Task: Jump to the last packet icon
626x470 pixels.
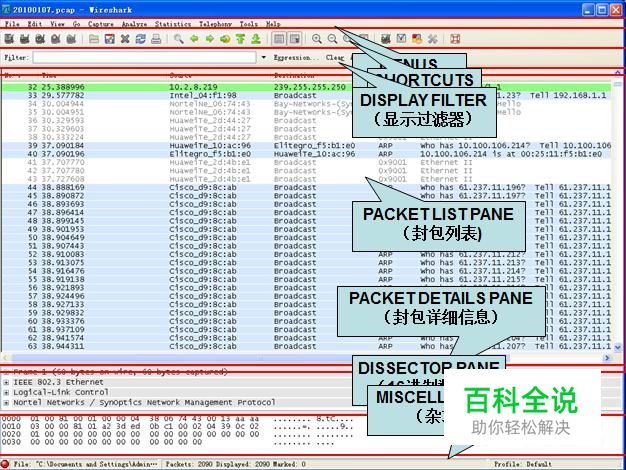Action: point(256,39)
